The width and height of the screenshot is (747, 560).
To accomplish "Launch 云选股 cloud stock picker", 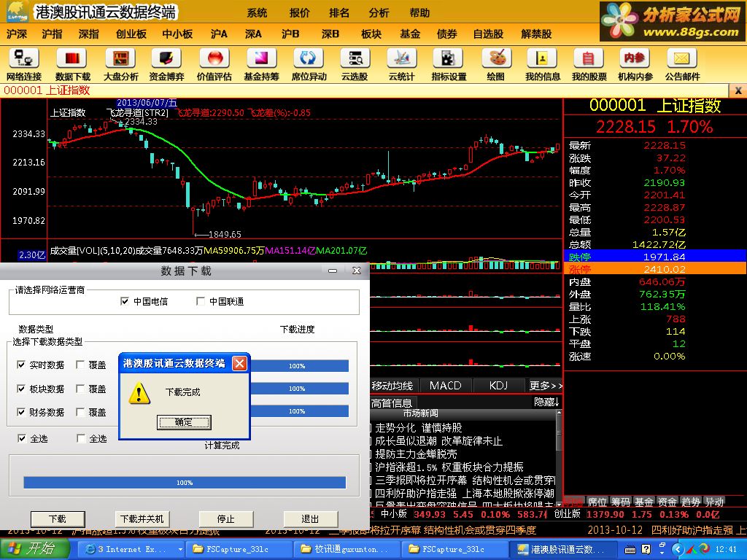I will coord(355,65).
